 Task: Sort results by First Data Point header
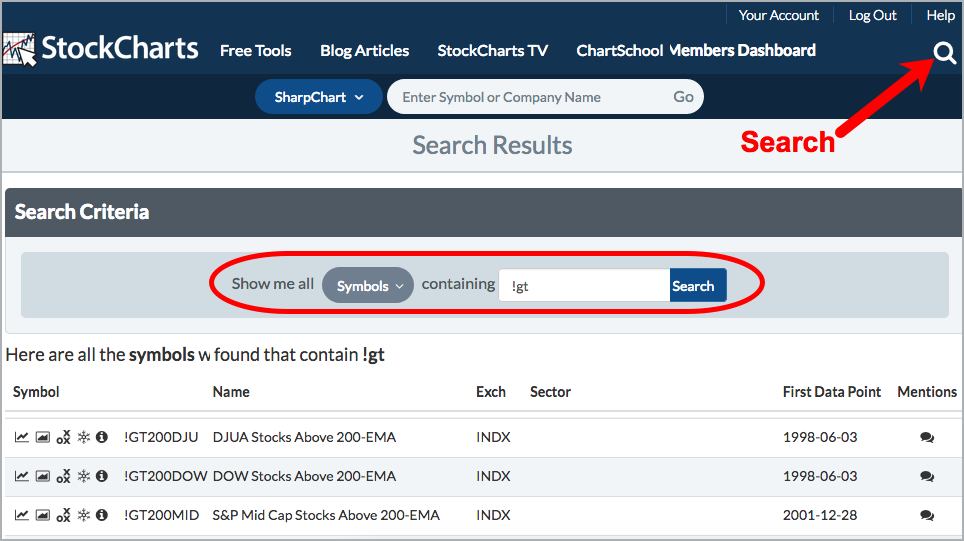coord(831,392)
